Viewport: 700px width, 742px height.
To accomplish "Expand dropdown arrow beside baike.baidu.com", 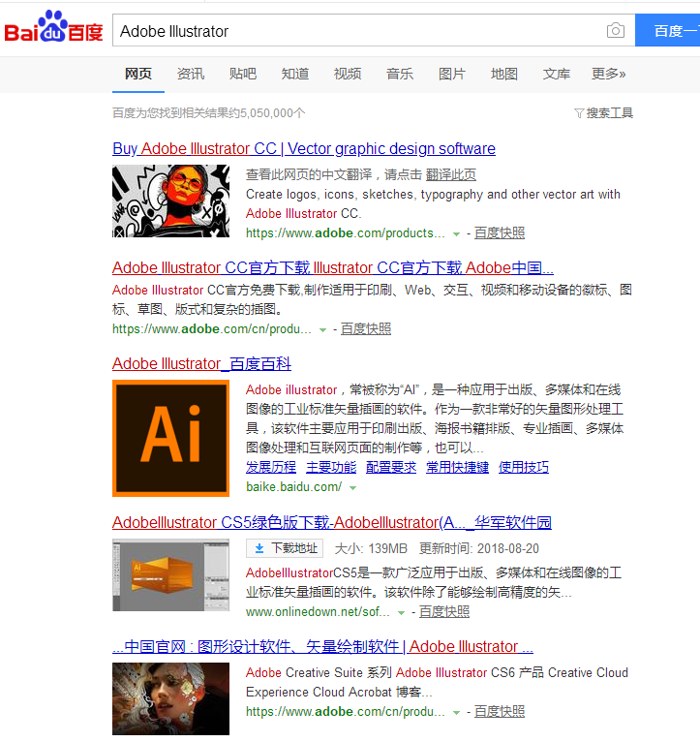I will 353,487.
